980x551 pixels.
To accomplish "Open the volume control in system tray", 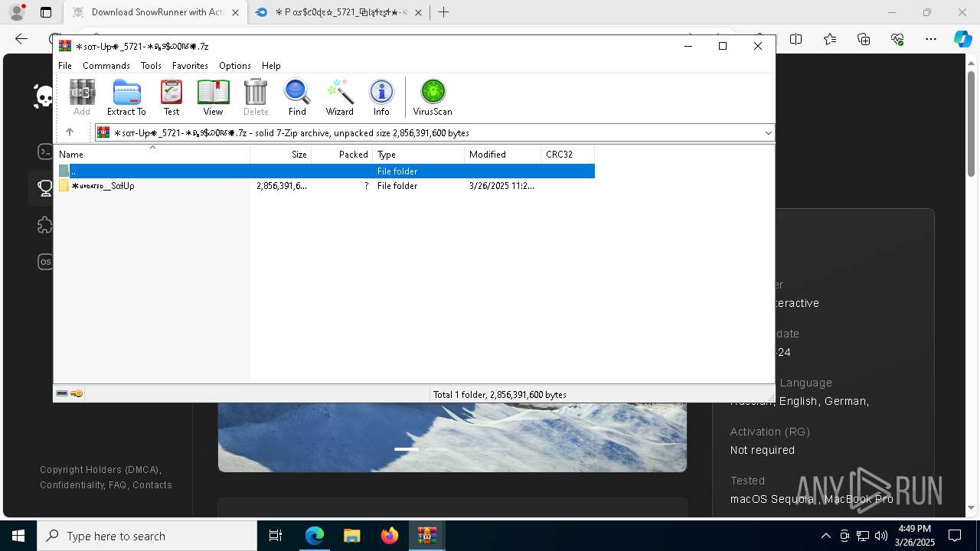I will [880, 536].
